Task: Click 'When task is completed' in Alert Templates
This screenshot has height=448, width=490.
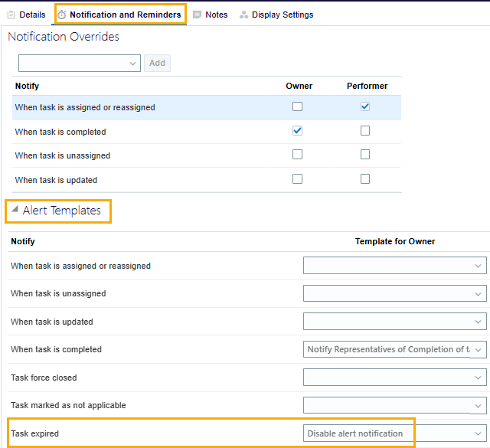Action: [56, 349]
